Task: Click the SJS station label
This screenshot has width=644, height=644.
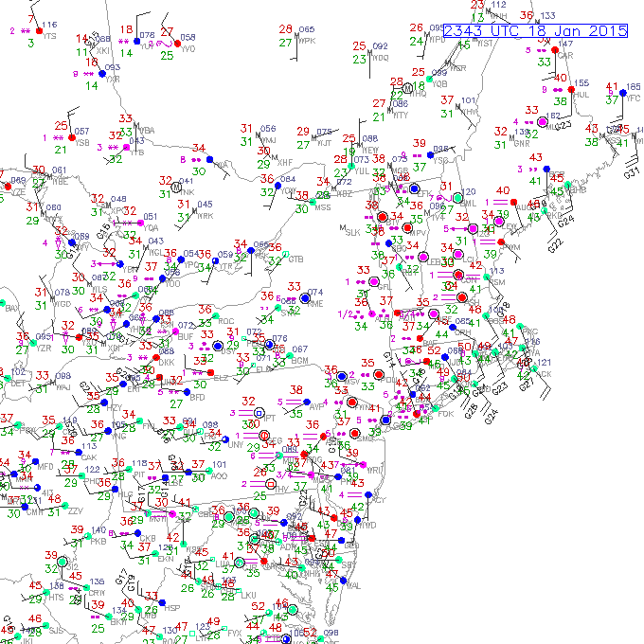Action: pos(56,631)
